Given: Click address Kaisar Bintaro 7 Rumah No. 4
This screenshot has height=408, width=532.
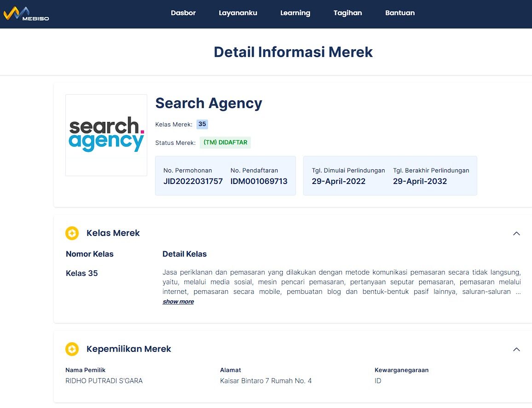Looking at the screenshot, I should tap(266, 381).
